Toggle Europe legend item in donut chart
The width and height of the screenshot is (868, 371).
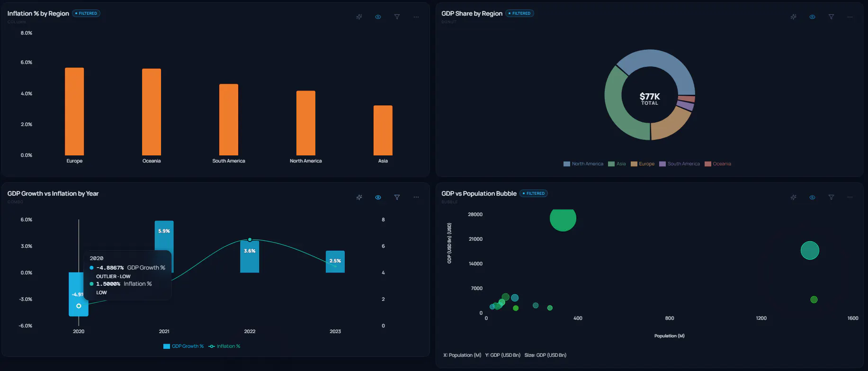tap(643, 164)
